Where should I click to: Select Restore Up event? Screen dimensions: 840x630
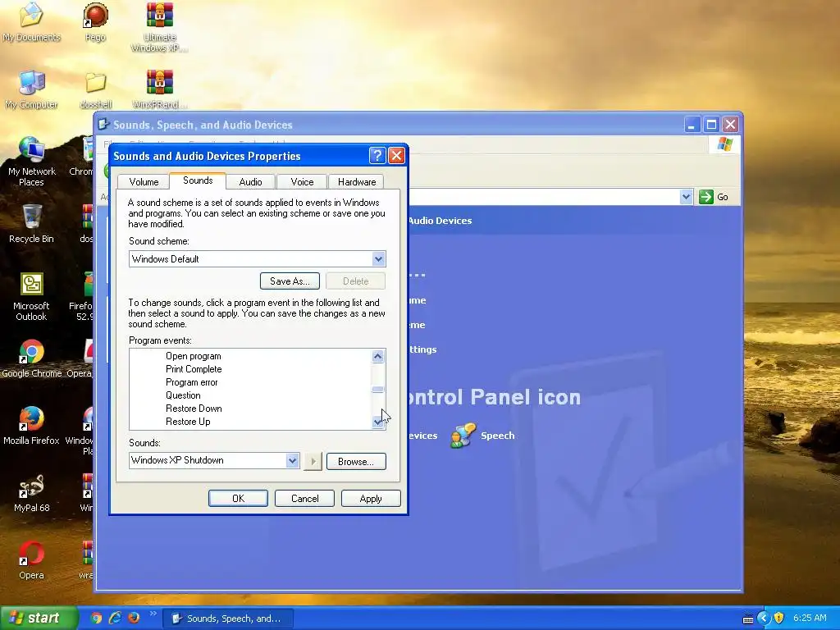[188, 422]
